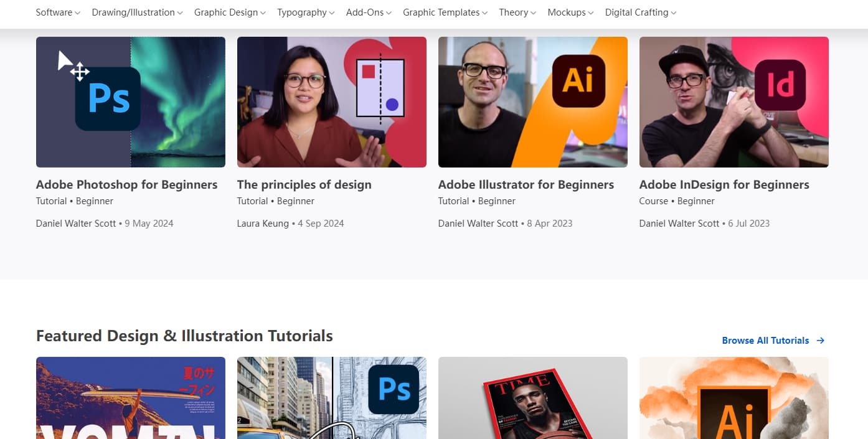Open the Laura Keung author link
Viewport: 868px width, 439px height.
(x=263, y=224)
